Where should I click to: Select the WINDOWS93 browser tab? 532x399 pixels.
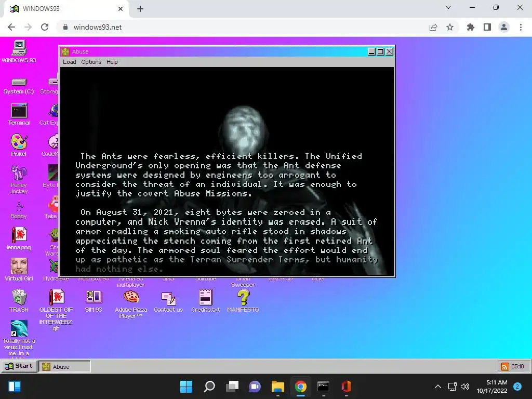(66, 9)
